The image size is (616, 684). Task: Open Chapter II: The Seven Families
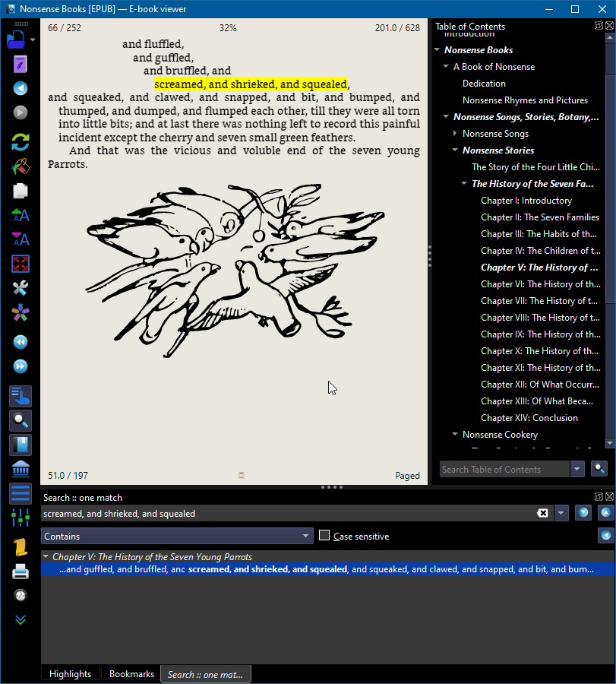point(540,217)
